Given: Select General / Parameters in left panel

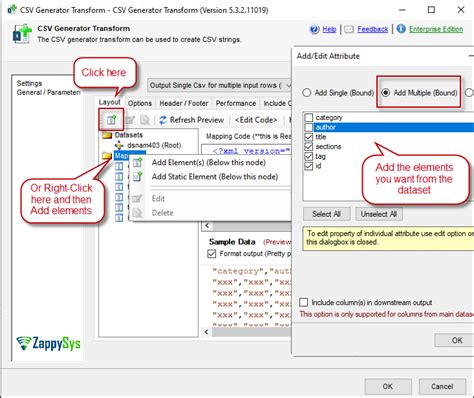Looking at the screenshot, I should (48, 92).
